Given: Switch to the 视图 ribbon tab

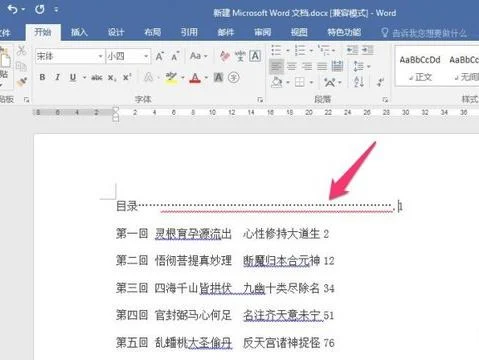Looking at the screenshot, I should click(x=299, y=32).
